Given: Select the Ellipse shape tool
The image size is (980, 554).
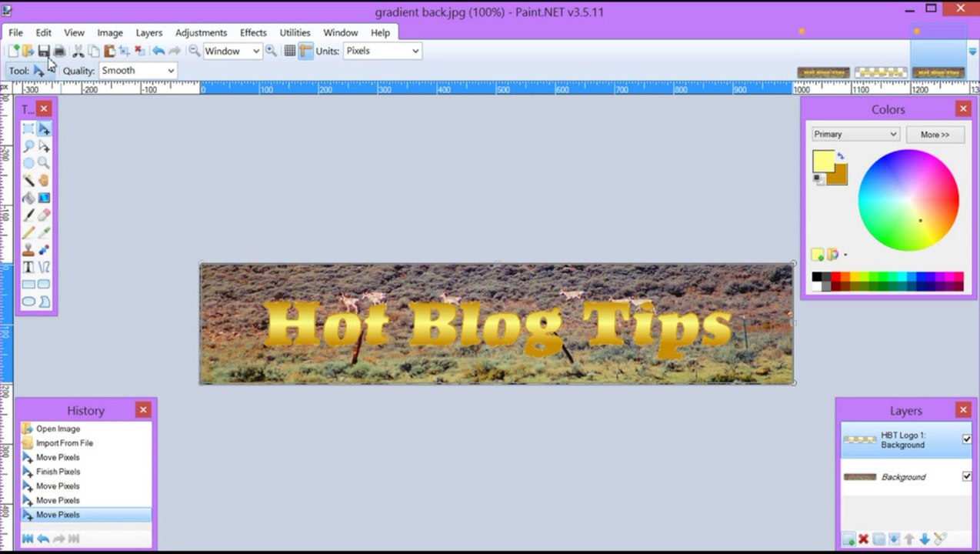Looking at the screenshot, I should click(28, 302).
